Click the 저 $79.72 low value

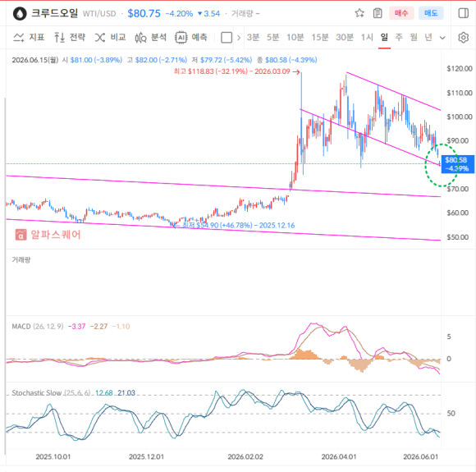click(222, 60)
